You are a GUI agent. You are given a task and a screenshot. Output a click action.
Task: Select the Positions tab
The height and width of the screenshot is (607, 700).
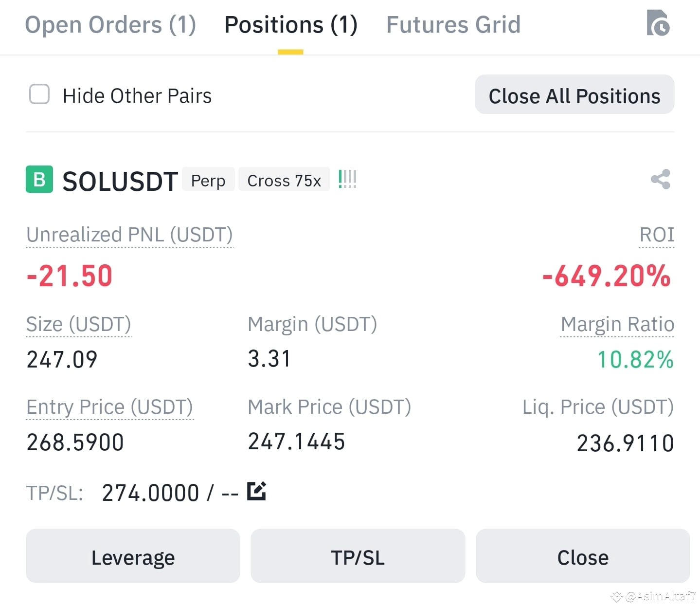[291, 25]
